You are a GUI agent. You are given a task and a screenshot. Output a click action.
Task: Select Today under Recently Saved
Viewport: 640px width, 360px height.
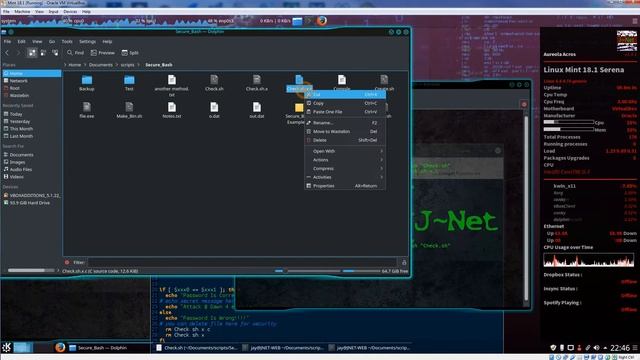click(31, 114)
